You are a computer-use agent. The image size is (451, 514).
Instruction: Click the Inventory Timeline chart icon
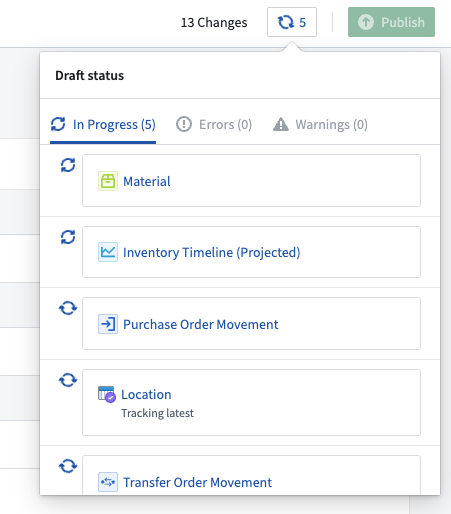108,252
